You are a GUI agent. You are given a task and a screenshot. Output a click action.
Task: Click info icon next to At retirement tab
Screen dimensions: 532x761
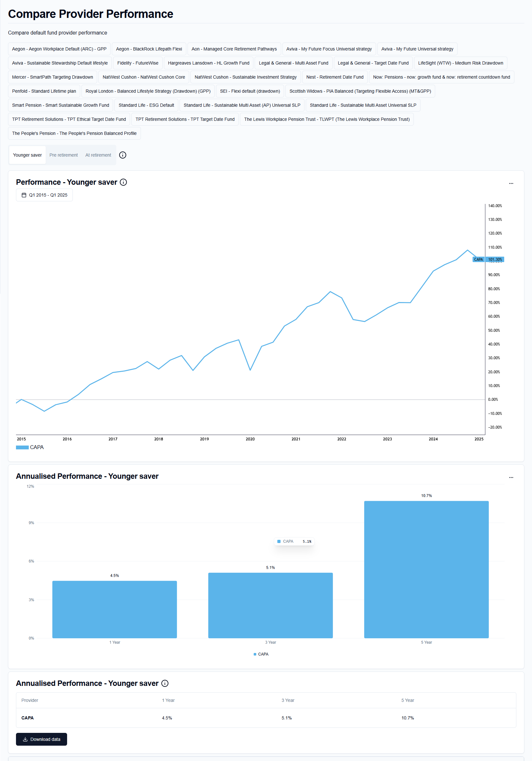[123, 155]
